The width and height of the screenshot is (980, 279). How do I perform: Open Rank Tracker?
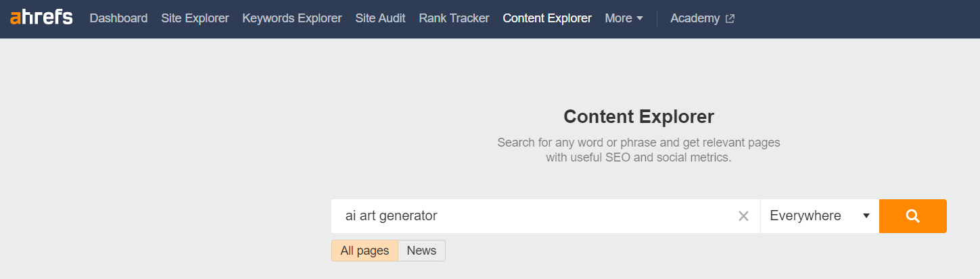coord(454,18)
